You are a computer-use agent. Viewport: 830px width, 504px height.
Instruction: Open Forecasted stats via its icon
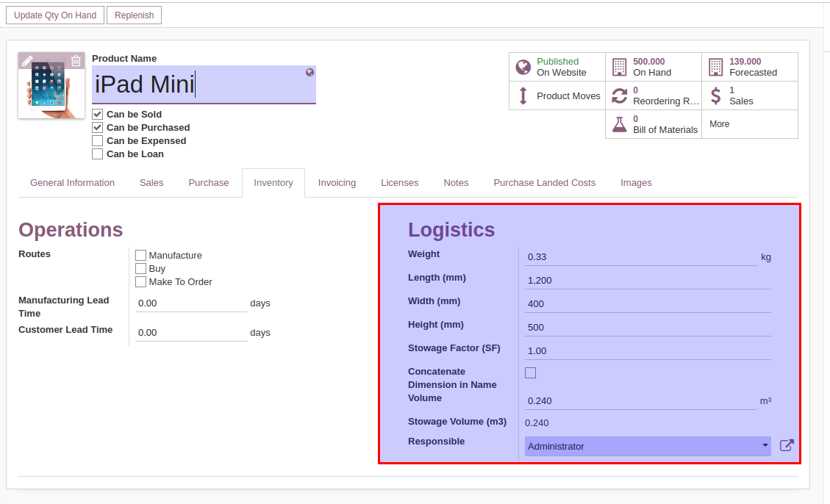715,67
